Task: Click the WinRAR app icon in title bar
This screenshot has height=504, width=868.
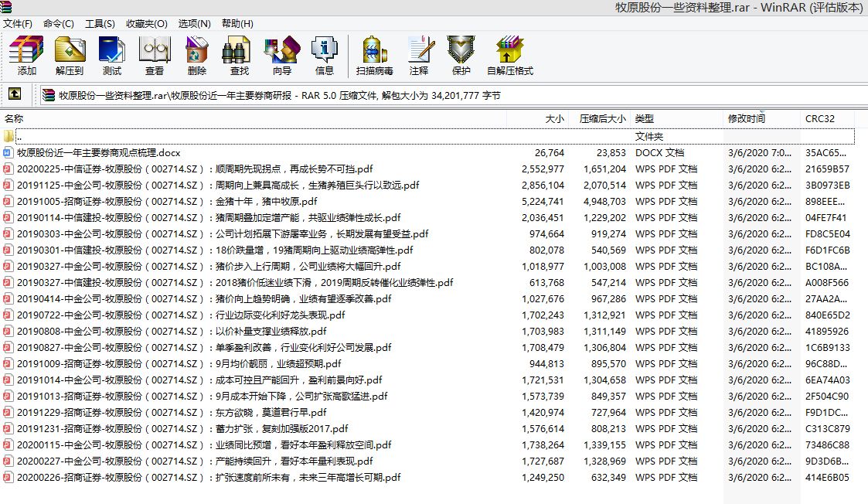Action: 5,7
